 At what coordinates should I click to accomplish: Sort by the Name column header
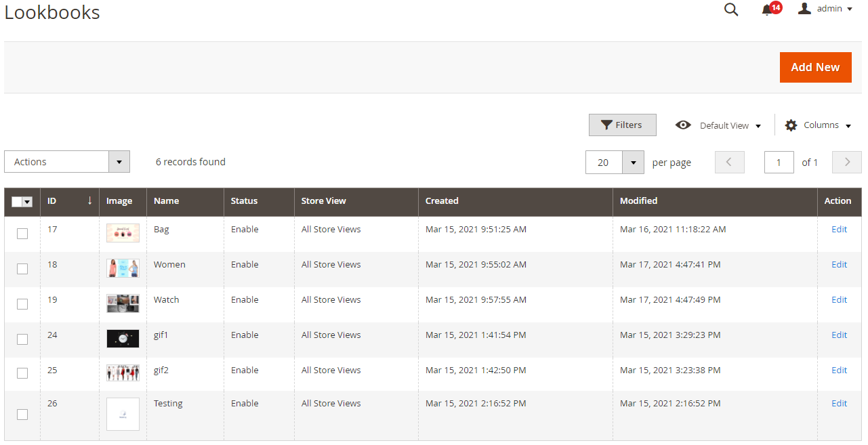click(167, 201)
